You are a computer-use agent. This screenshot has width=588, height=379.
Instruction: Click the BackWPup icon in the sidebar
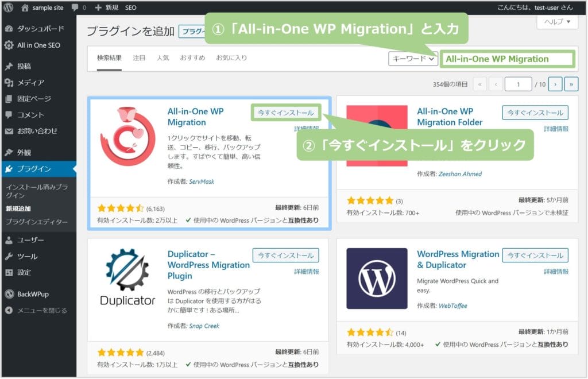9,294
